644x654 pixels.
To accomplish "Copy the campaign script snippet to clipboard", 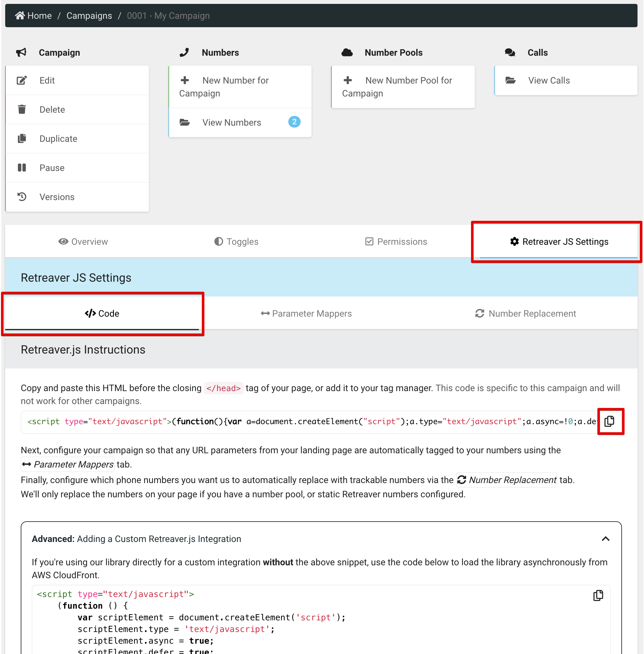I will coord(609,421).
